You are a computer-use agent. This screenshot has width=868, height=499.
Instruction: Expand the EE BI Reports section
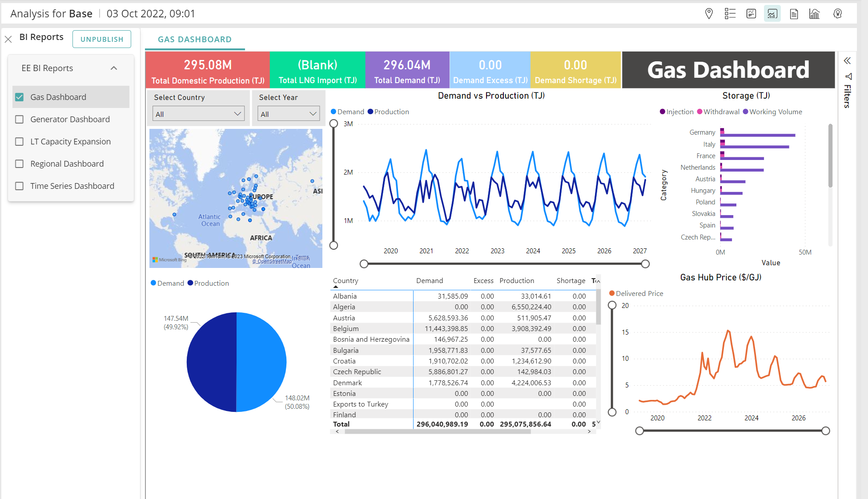(114, 68)
